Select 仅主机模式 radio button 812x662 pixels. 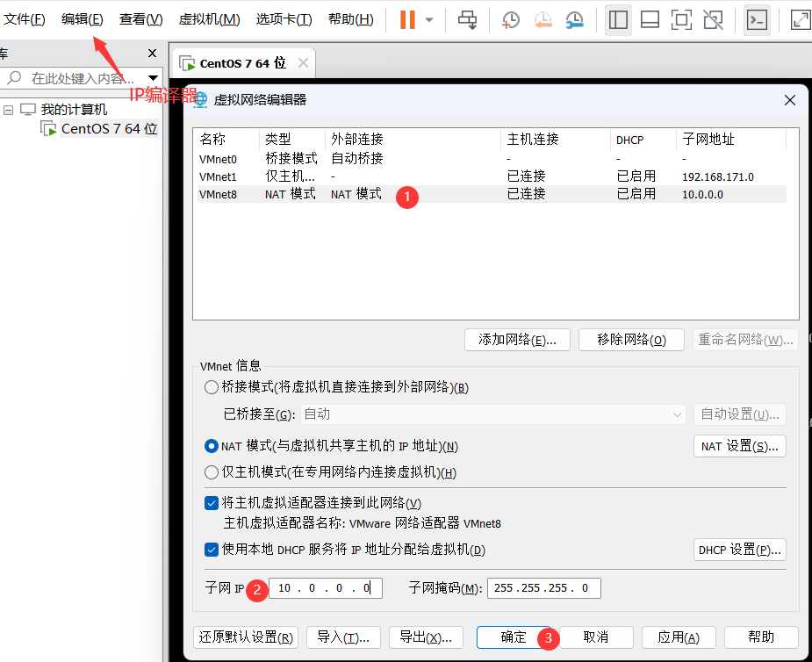[212, 471]
